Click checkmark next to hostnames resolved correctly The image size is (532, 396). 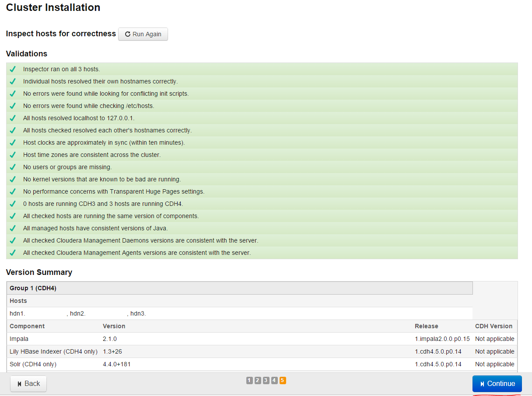pyautogui.click(x=13, y=81)
